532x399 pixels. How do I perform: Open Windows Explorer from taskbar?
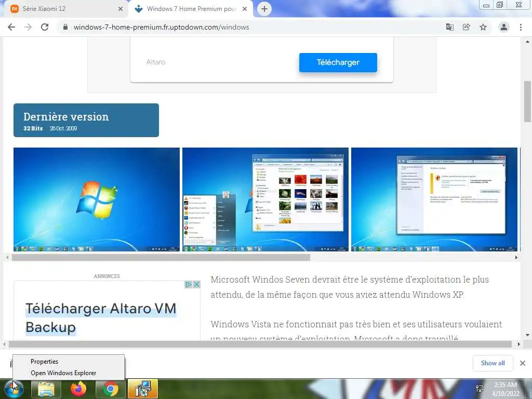point(46,389)
